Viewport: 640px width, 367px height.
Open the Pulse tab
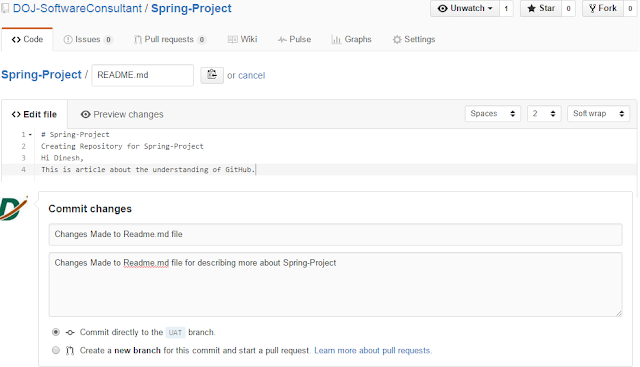294,39
